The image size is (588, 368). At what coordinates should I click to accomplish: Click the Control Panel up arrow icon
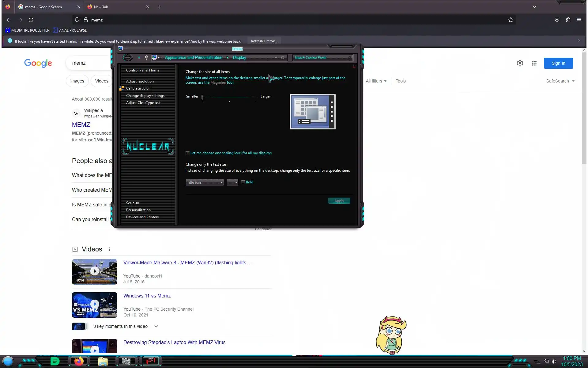(146, 58)
